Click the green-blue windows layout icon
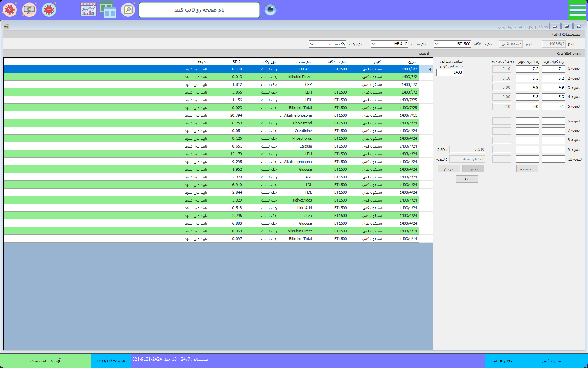The height and width of the screenshot is (368, 588). [x=108, y=10]
